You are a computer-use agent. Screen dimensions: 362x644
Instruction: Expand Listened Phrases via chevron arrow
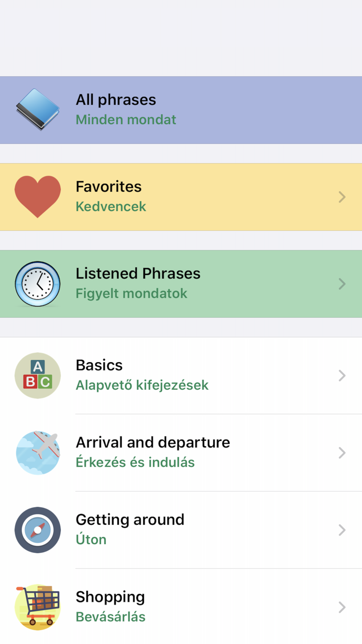coord(342,284)
